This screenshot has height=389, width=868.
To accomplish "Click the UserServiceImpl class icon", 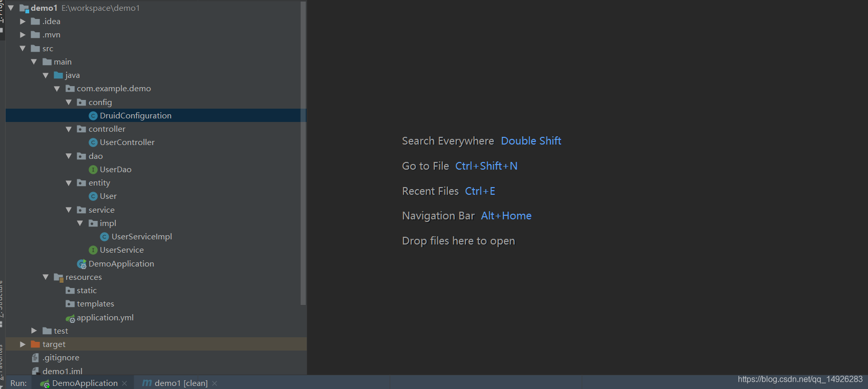I will [x=104, y=237].
